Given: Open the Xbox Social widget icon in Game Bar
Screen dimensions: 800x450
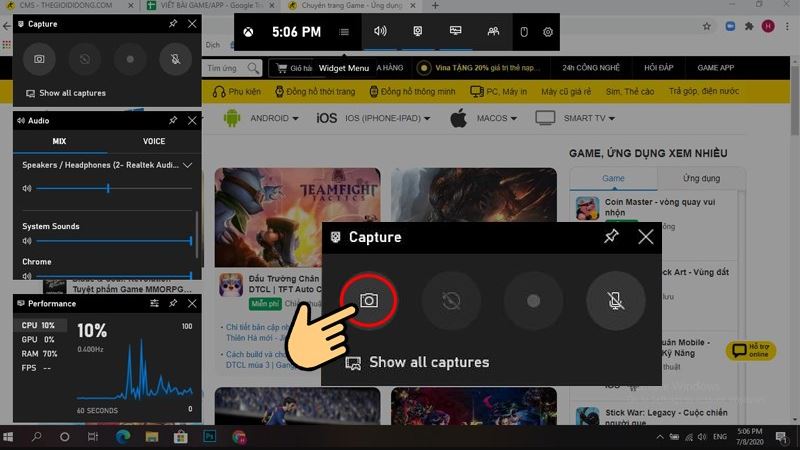Looking at the screenshot, I should click(x=493, y=32).
